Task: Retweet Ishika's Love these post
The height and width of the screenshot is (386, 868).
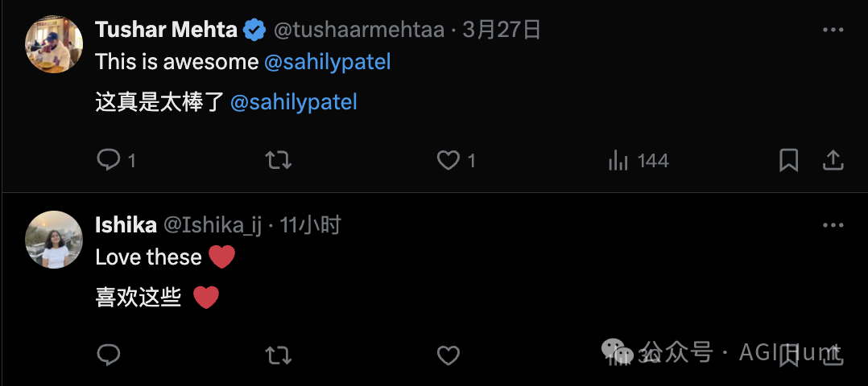Action: [279, 355]
